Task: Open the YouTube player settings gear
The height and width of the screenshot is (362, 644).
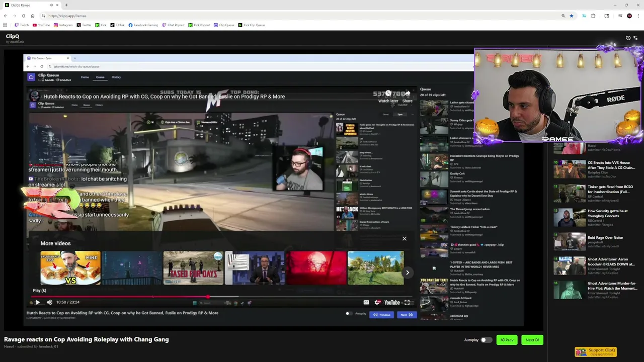Action: (x=377, y=302)
